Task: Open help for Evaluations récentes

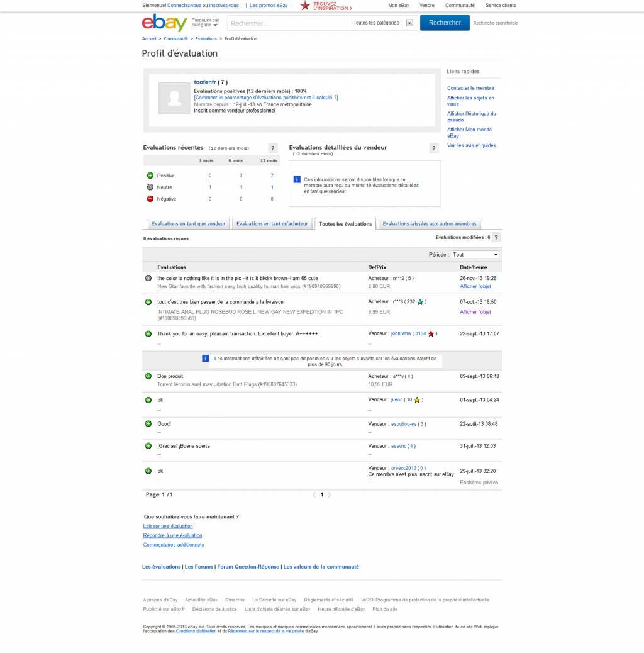Action: pos(273,148)
